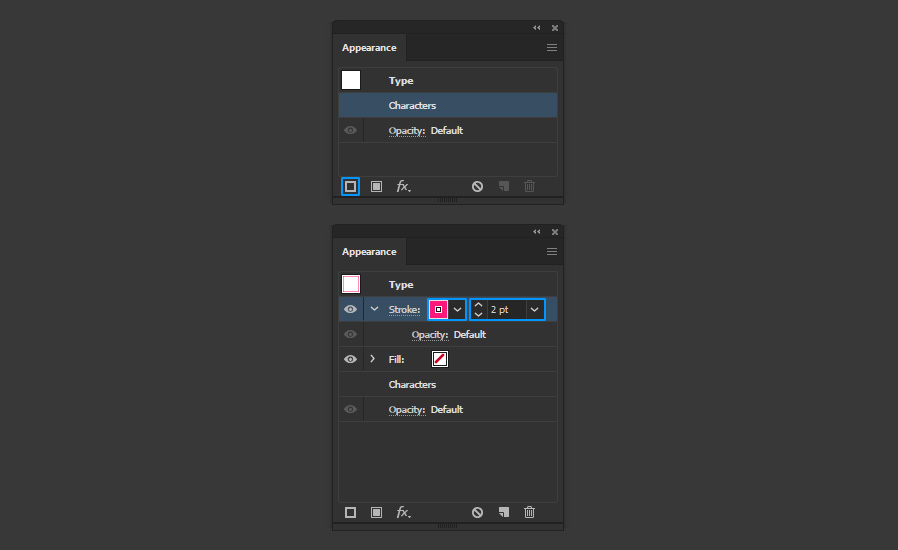This screenshot has width=898, height=550.
Task: Click Add New Fill in upper Appearance panel
Action: pyautogui.click(x=376, y=186)
